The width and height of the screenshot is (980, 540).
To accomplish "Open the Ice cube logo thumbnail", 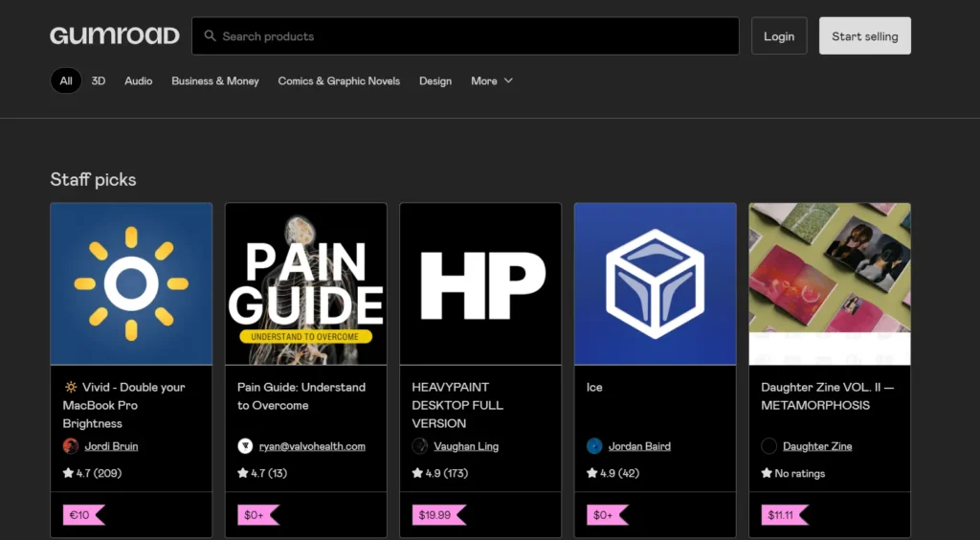I will click(x=655, y=283).
